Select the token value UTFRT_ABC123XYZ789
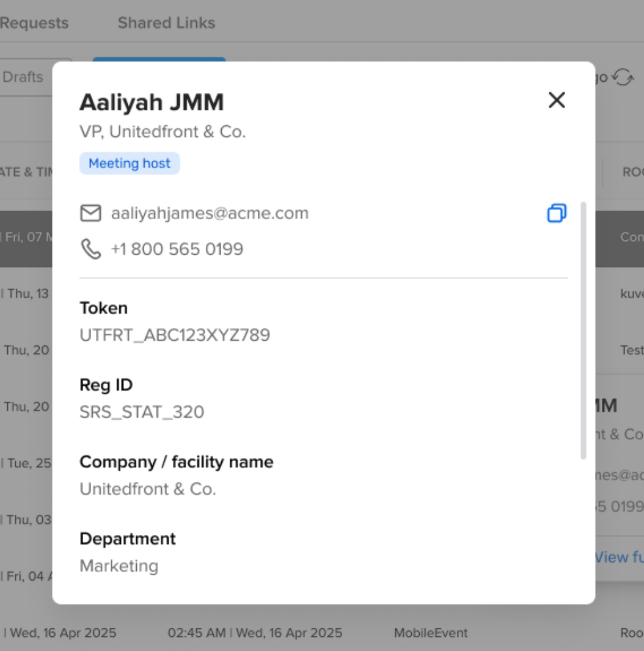The width and height of the screenshot is (644, 651). (x=175, y=335)
